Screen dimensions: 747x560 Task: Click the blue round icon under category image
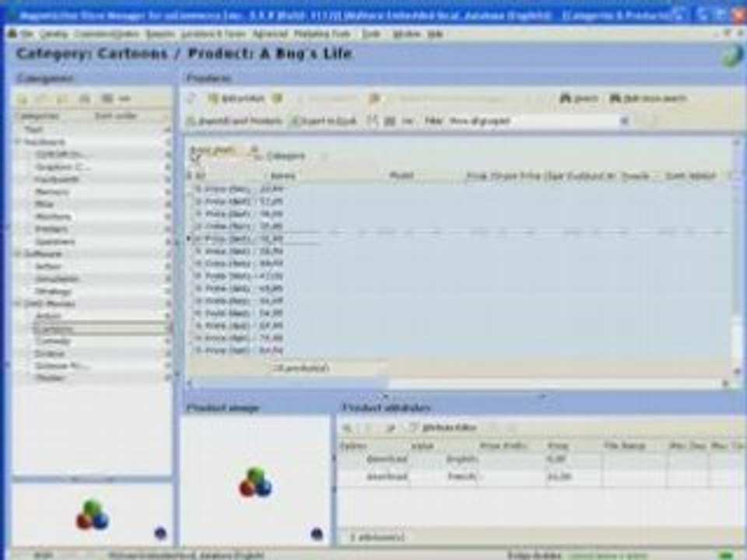coord(160,533)
